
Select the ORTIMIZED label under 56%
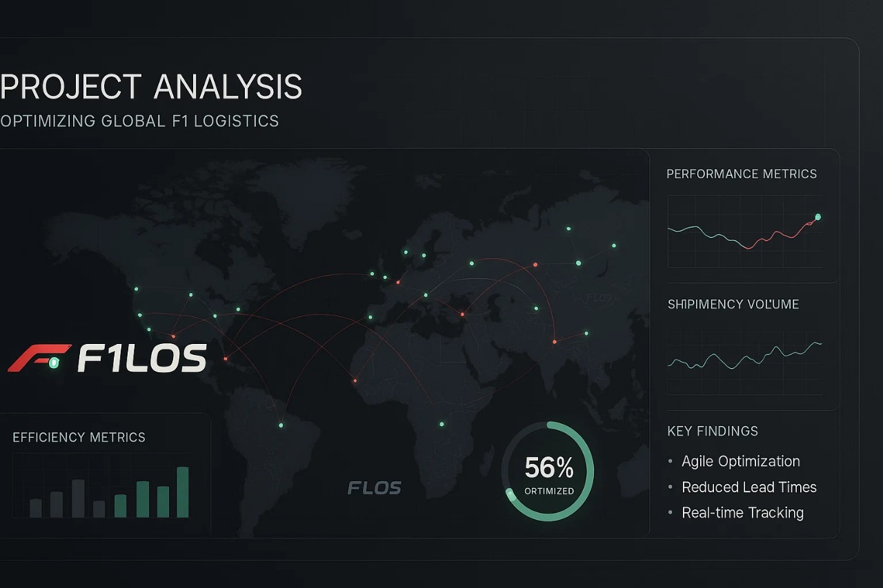549,491
